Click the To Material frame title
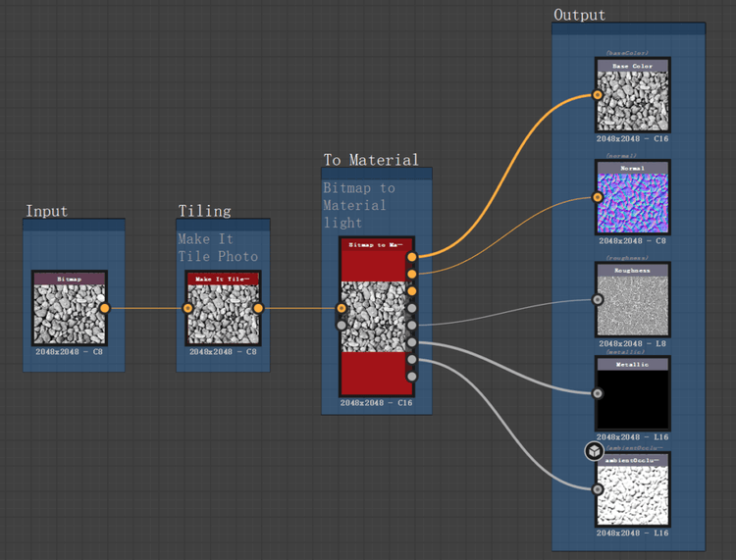This screenshot has width=736, height=560. (x=371, y=160)
